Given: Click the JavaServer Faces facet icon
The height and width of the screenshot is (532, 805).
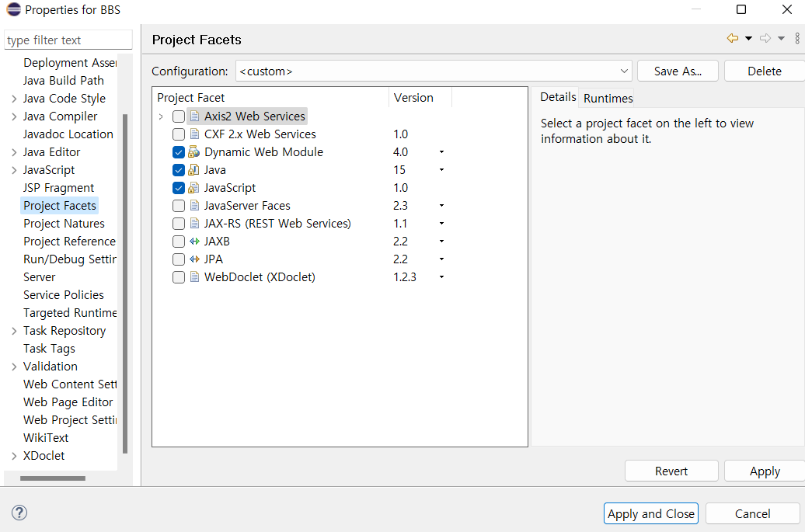Looking at the screenshot, I should (x=194, y=206).
